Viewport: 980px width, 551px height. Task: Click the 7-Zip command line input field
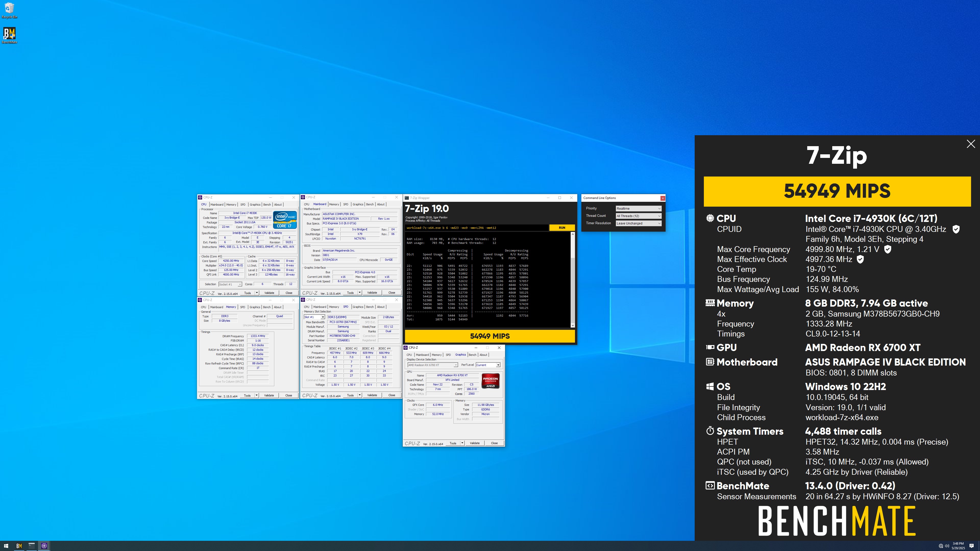[x=477, y=228]
